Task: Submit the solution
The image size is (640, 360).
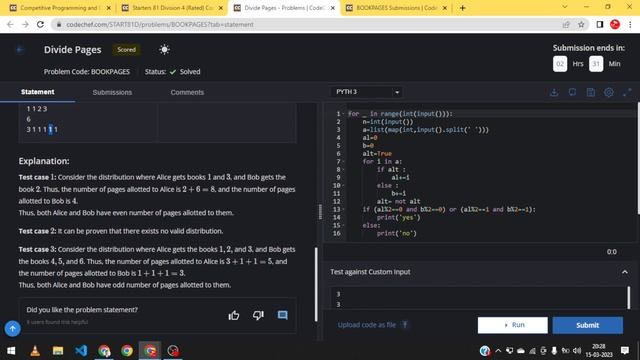Action: [588, 325]
